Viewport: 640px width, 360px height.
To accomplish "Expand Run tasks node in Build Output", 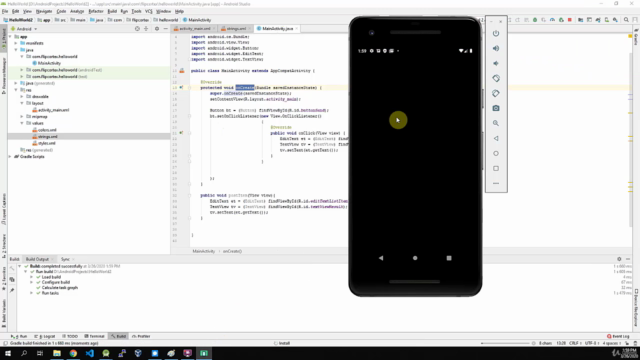I will coord(31,293).
